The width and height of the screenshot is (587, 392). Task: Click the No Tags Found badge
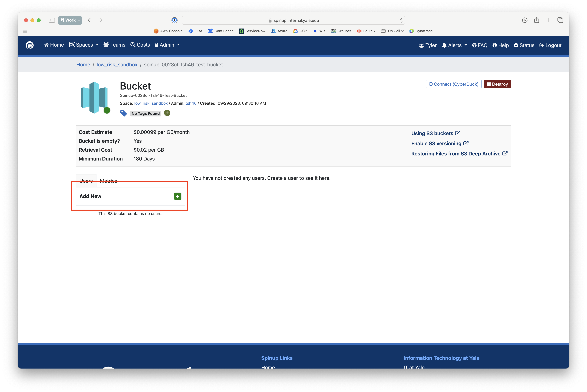tap(145, 113)
